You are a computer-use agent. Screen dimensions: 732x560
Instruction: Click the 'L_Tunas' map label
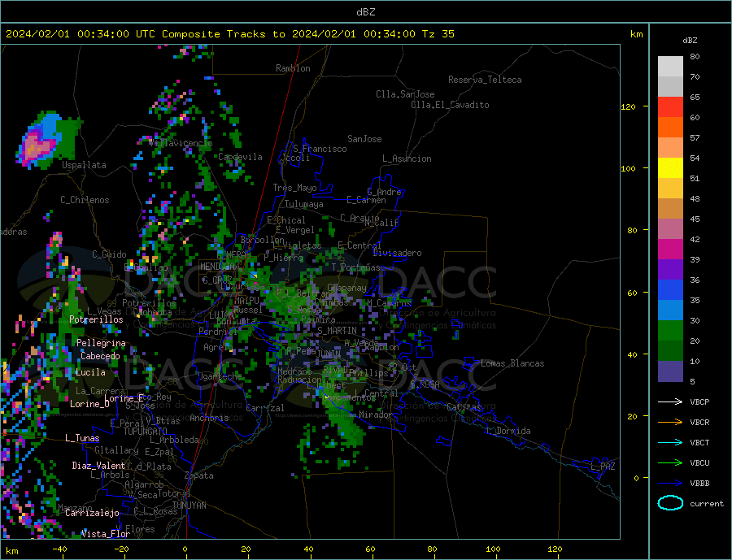(82, 439)
